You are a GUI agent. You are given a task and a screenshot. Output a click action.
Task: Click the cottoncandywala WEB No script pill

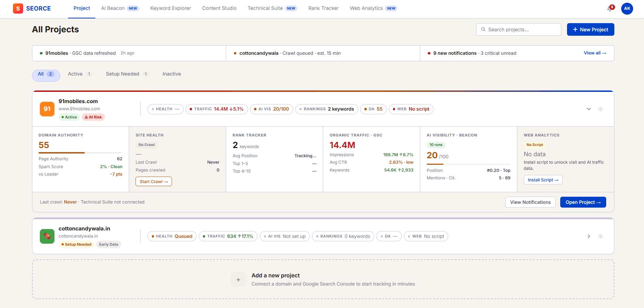pos(426,236)
